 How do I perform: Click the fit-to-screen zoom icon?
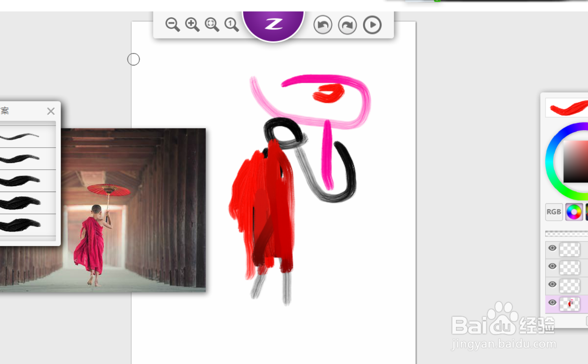[212, 25]
